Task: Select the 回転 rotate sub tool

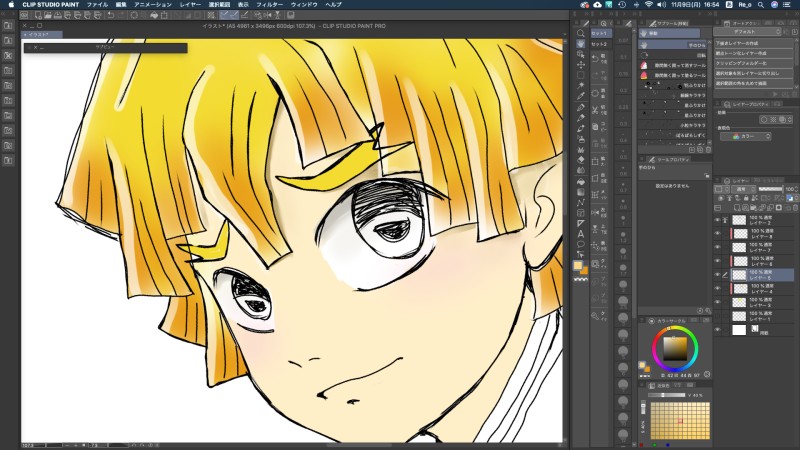Action: coord(674,55)
